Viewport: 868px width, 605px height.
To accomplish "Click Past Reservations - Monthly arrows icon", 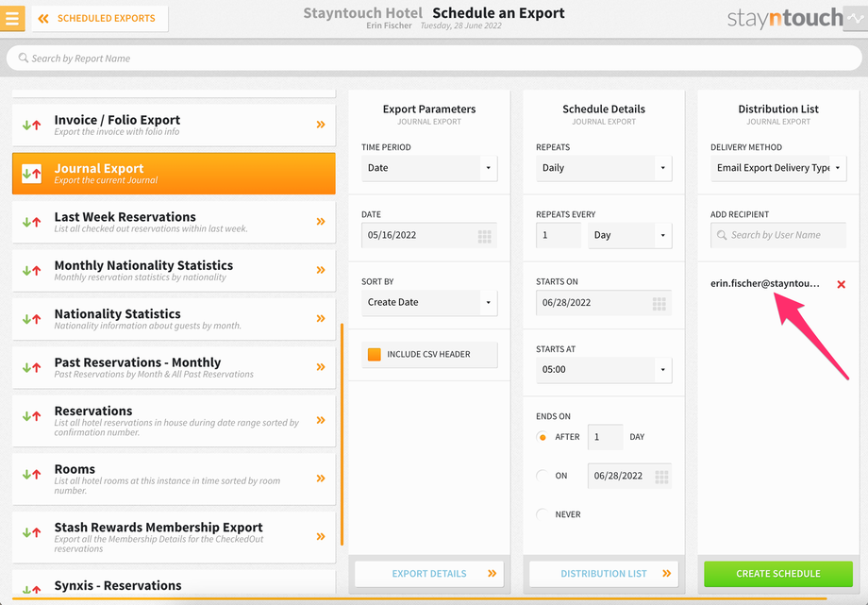I will click(31, 367).
